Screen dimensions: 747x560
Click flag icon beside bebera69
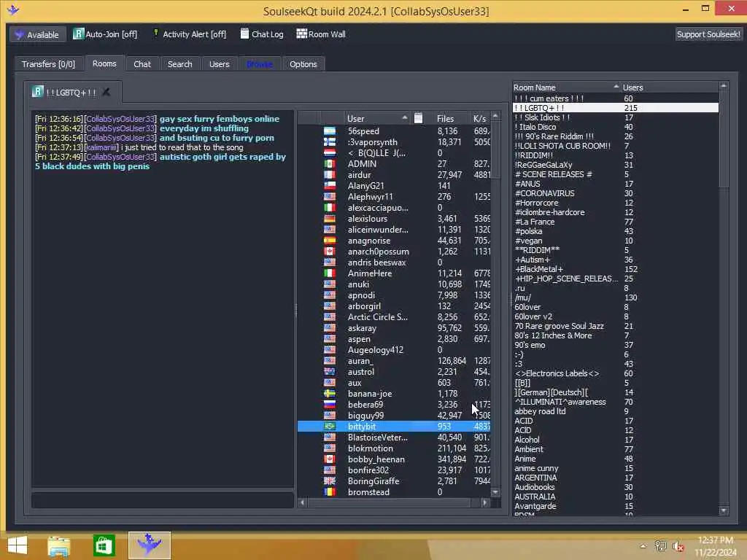pos(330,405)
